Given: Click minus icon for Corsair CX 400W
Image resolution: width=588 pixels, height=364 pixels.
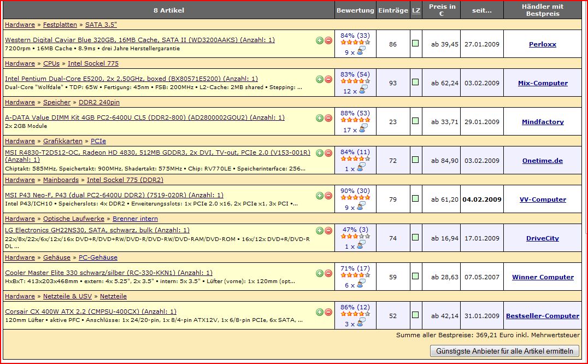Looking at the screenshot, I should coord(328,312).
